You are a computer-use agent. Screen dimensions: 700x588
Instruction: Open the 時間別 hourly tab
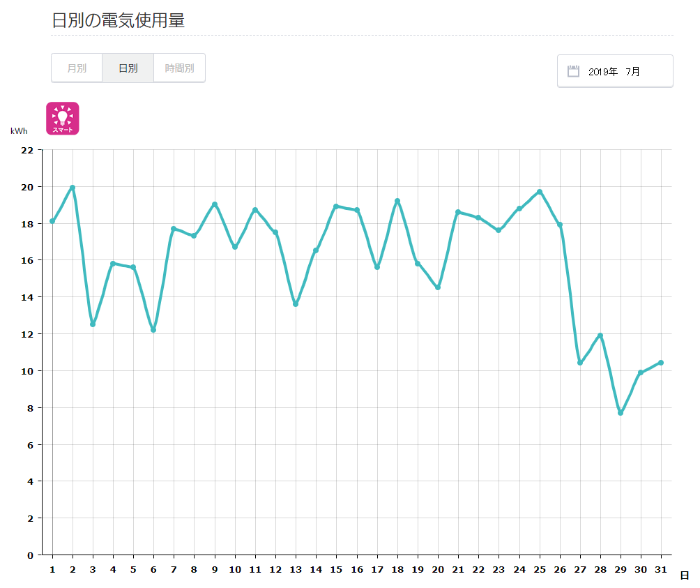tap(179, 68)
